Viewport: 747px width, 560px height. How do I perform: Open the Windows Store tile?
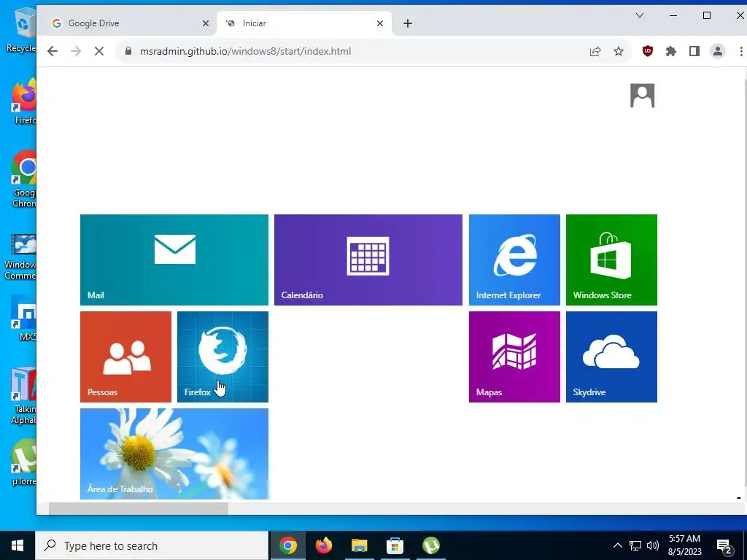tap(611, 260)
